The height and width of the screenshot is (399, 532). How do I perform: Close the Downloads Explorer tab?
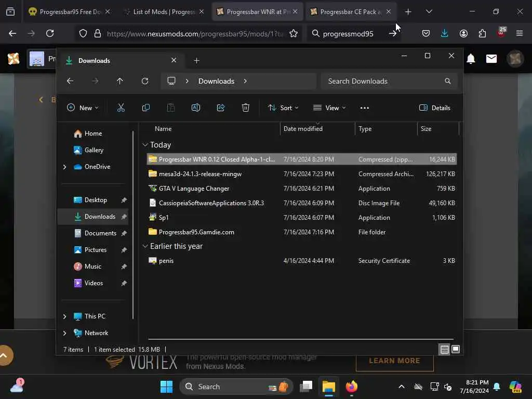pyautogui.click(x=174, y=60)
